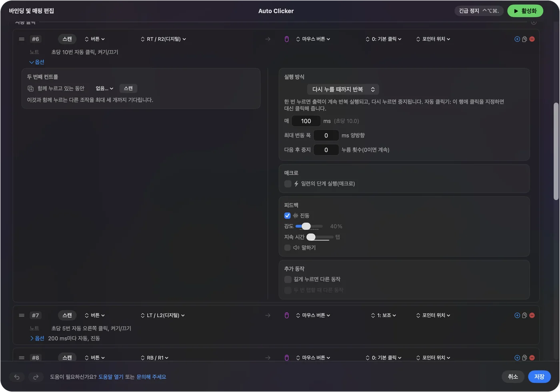Remove mapping row #8

(532, 358)
